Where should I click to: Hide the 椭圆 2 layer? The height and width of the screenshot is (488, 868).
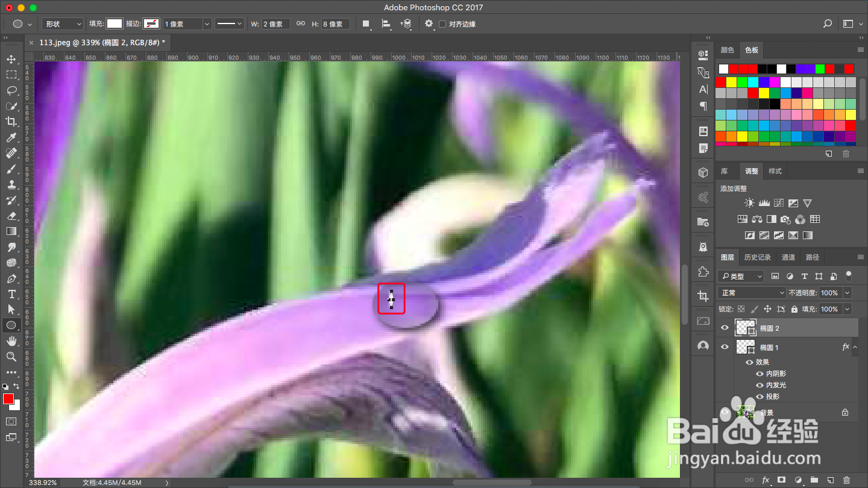[x=725, y=328]
